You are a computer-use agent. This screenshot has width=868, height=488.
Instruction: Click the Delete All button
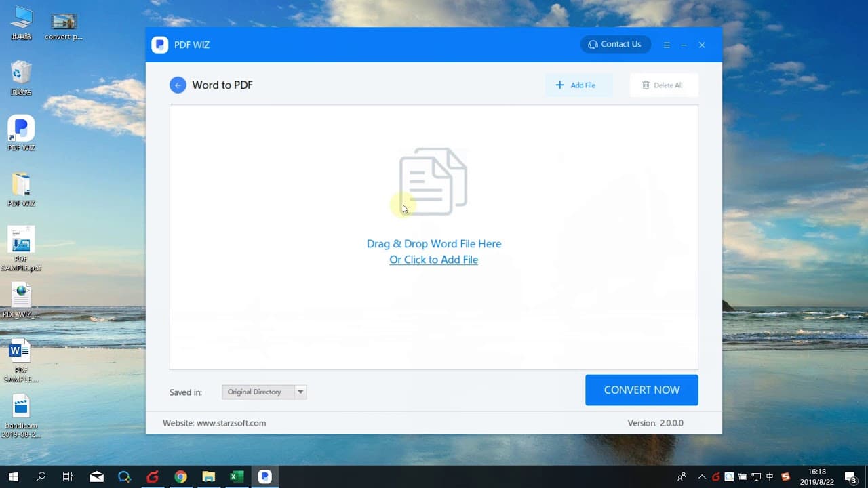(x=664, y=85)
